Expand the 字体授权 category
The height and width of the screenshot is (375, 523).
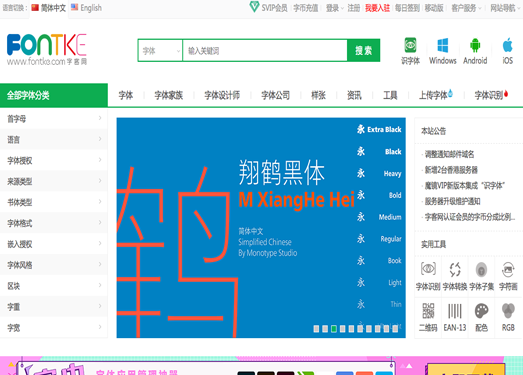point(54,160)
